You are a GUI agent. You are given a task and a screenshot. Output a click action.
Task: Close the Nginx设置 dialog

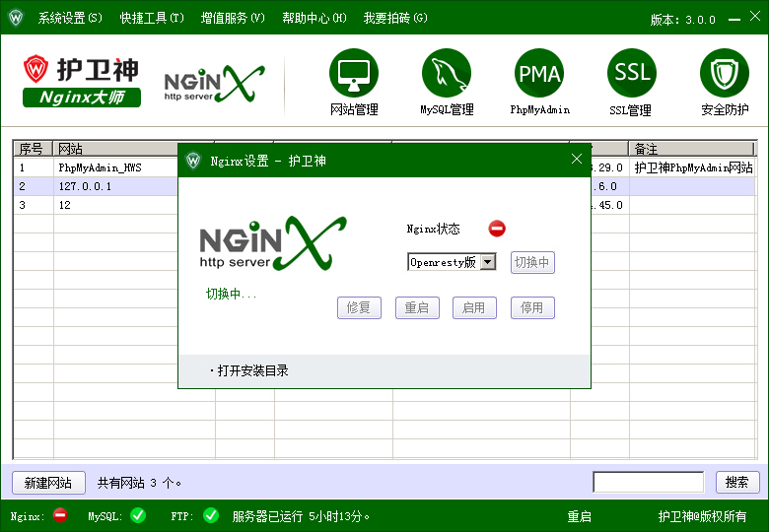point(577,160)
